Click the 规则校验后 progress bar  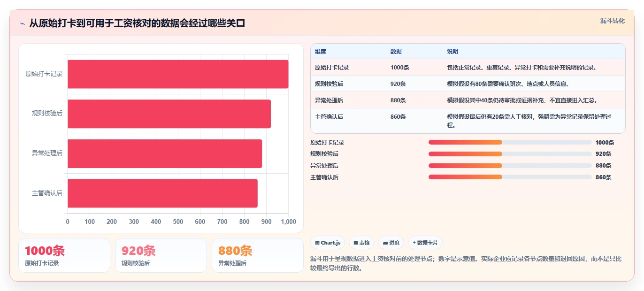510,154
